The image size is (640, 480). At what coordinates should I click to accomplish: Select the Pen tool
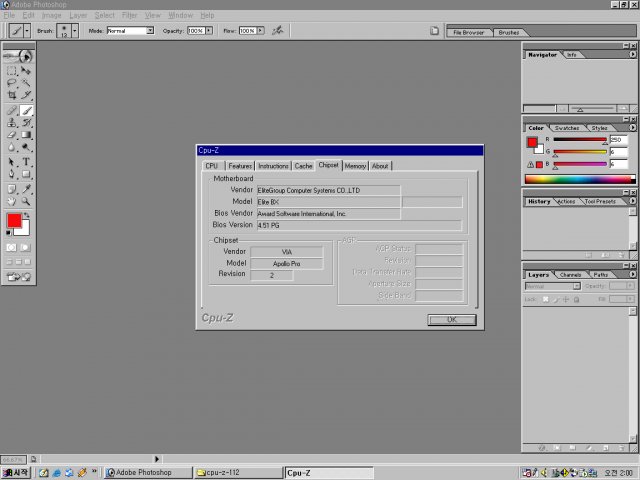tap(12, 174)
